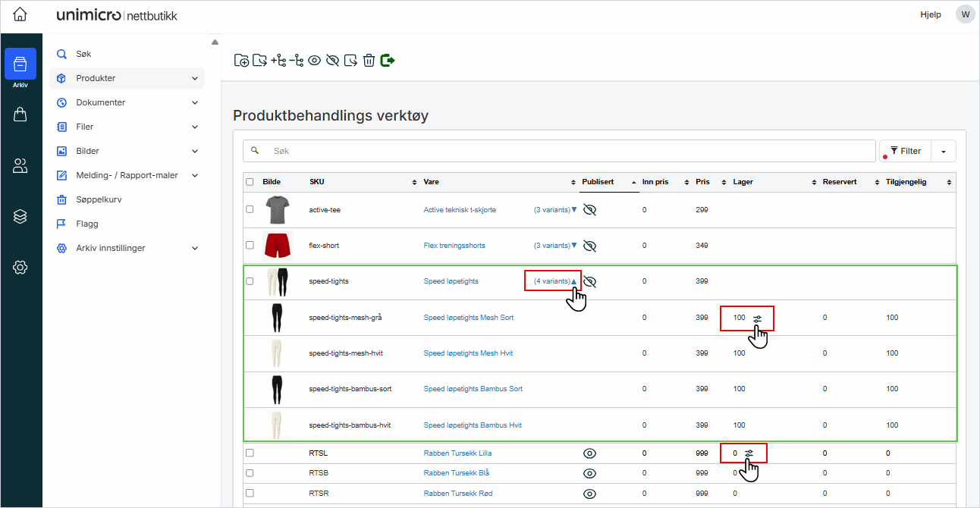
Task: Click the add-folder icon in the toolbar
Action: [x=242, y=61]
